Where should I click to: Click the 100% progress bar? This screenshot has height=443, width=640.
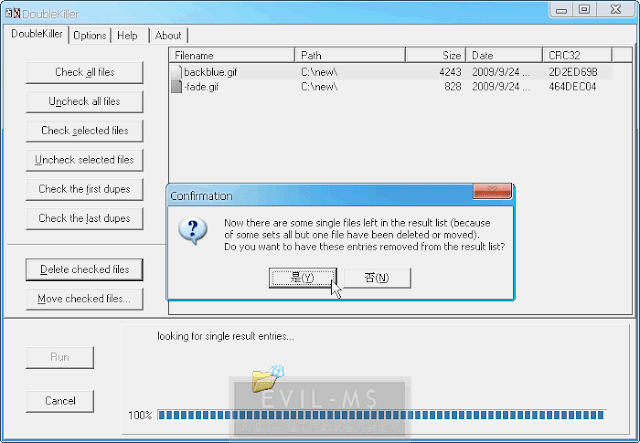(382, 415)
